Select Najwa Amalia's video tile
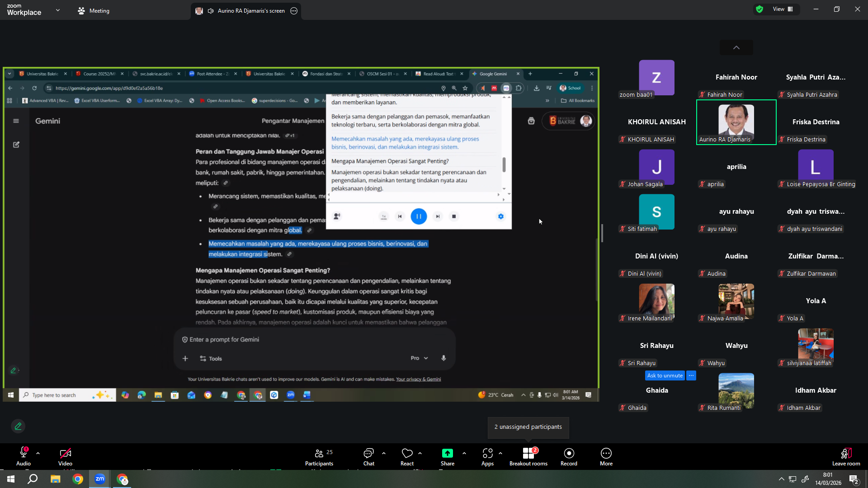This screenshot has height=488, width=868. pyautogui.click(x=736, y=301)
